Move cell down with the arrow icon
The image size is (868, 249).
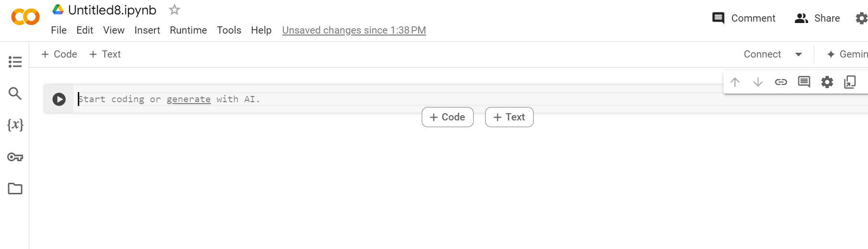tap(758, 82)
